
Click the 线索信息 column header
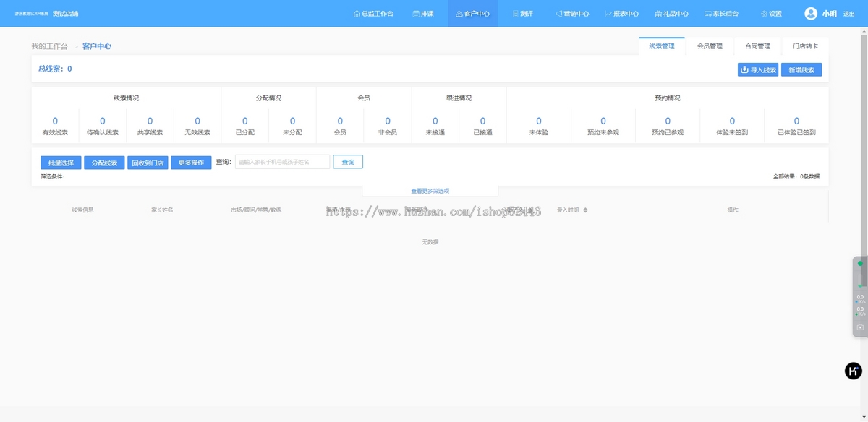[82, 210]
